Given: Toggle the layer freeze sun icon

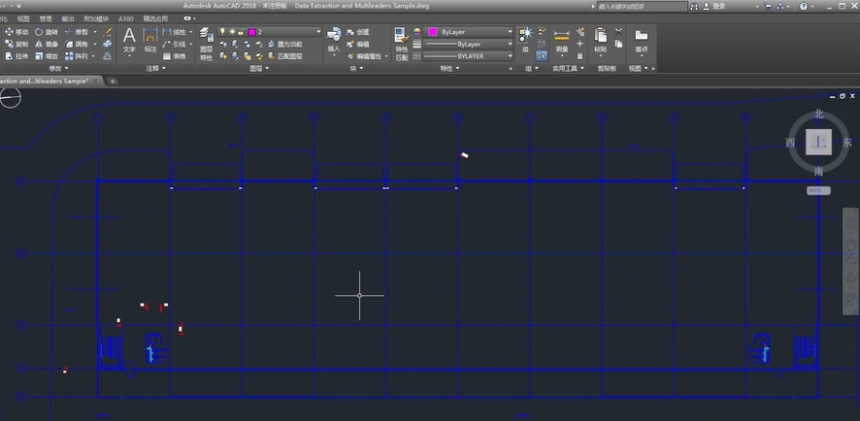Looking at the screenshot, I should [x=232, y=32].
